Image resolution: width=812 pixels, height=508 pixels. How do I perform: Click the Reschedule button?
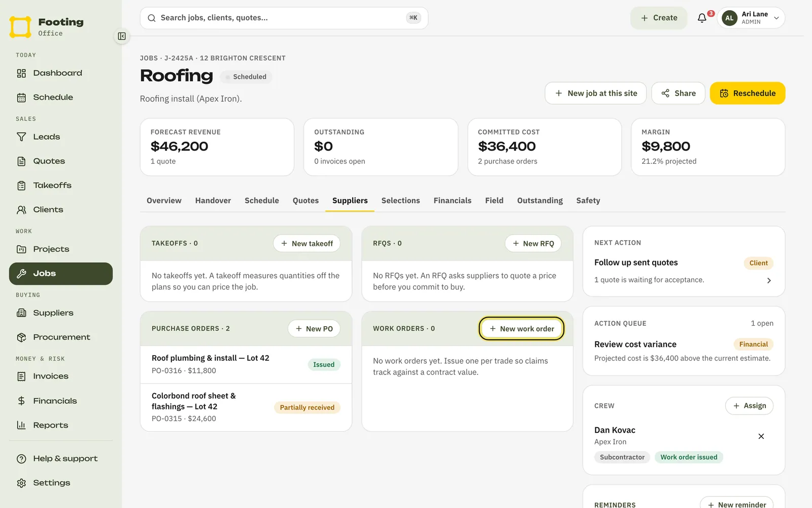click(748, 93)
